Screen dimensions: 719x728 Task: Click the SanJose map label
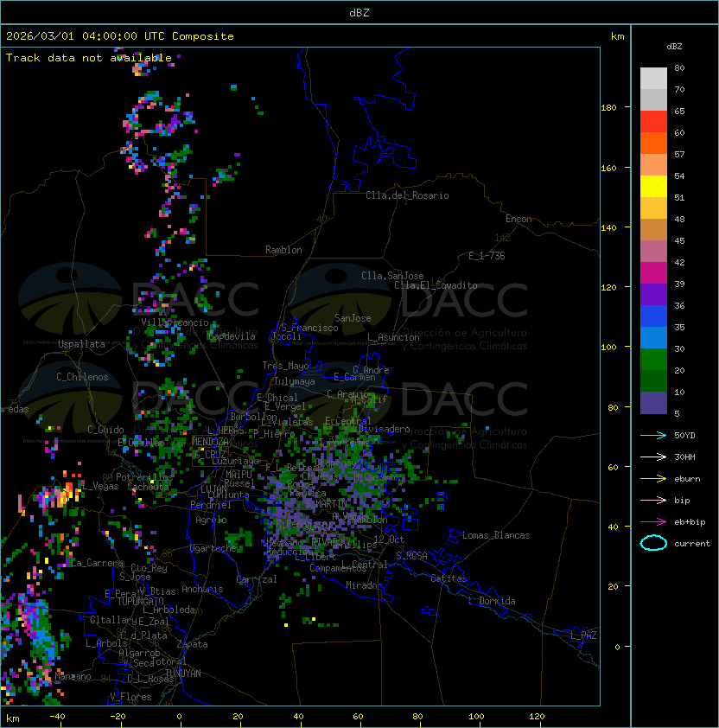(353, 318)
